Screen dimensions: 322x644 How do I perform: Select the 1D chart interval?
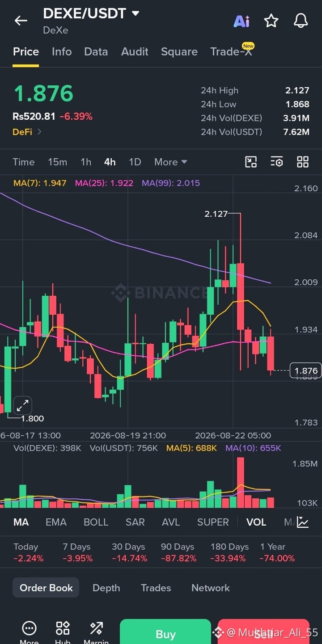[x=135, y=162]
